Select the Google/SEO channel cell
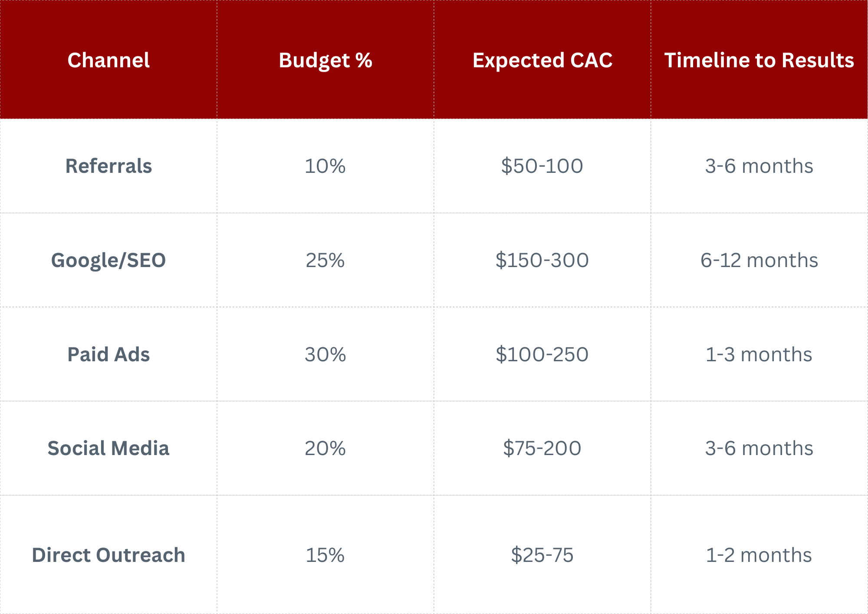Viewport: 868px width, 614px height. tap(108, 260)
